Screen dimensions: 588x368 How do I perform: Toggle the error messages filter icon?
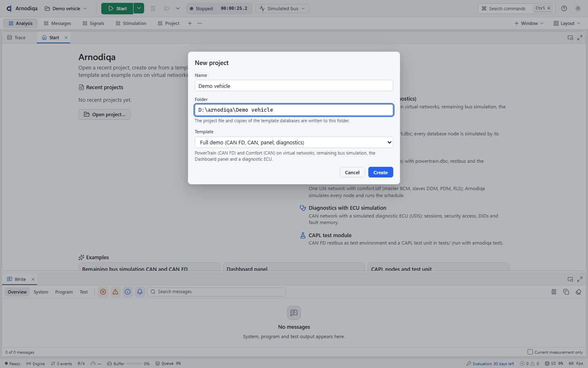[103, 292]
